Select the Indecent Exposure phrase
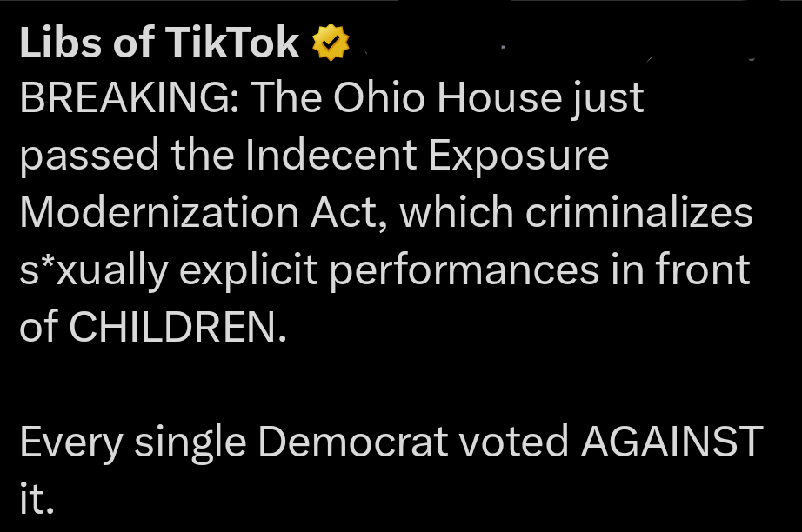The width and height of the screenshot is (802, 532). (x=428, y=156)
